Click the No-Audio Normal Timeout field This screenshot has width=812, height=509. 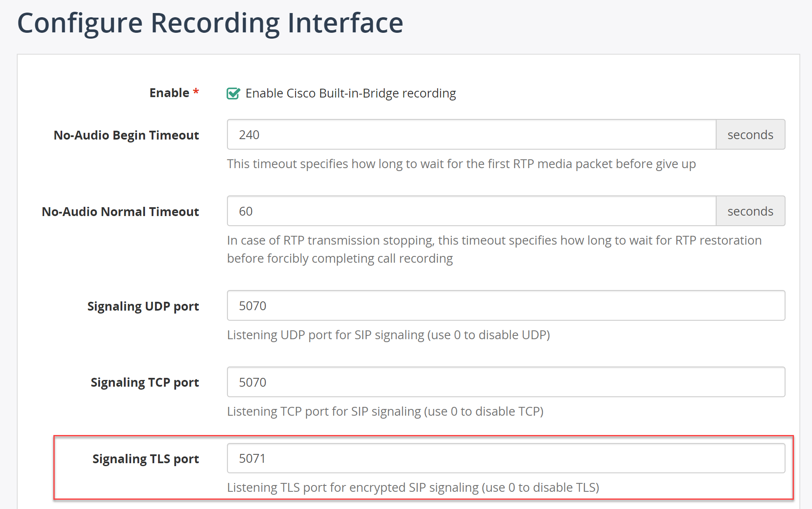point(472,211)
